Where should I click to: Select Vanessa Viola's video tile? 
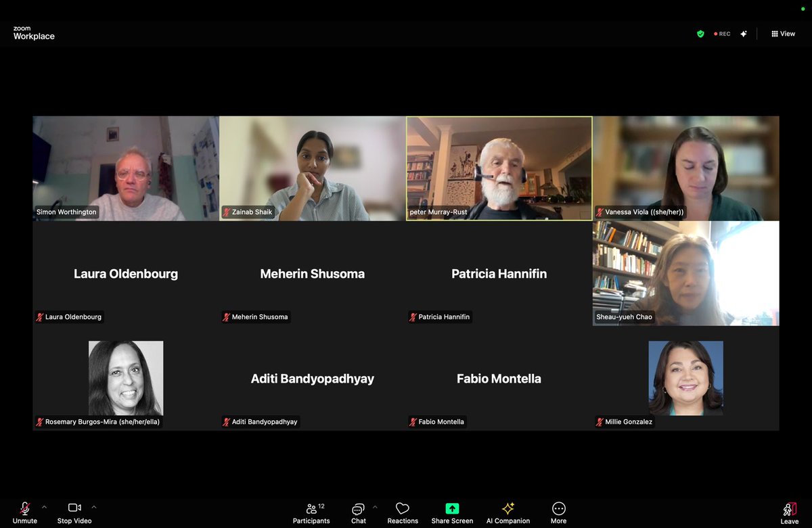click(x=686, y=168)
